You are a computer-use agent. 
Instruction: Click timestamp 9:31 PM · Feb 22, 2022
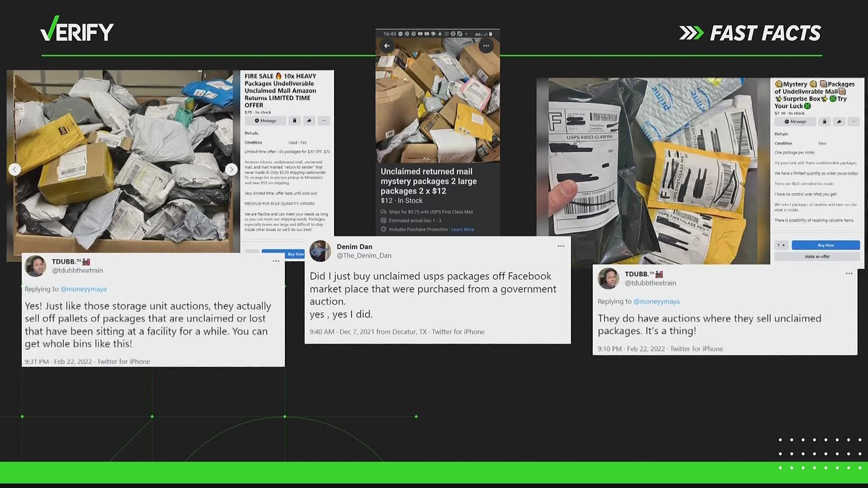pyautogui.click(x=58, y=361)
